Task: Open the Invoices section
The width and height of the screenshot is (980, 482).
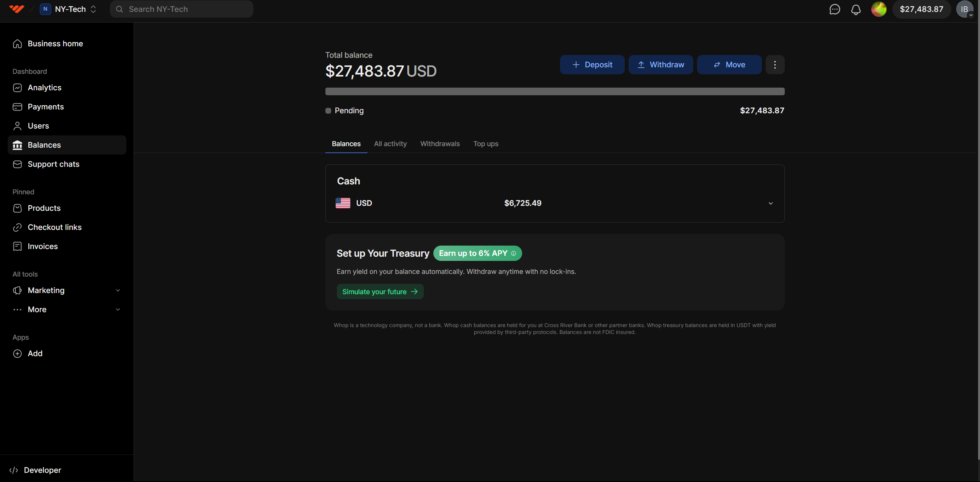Action: (42, 246)
